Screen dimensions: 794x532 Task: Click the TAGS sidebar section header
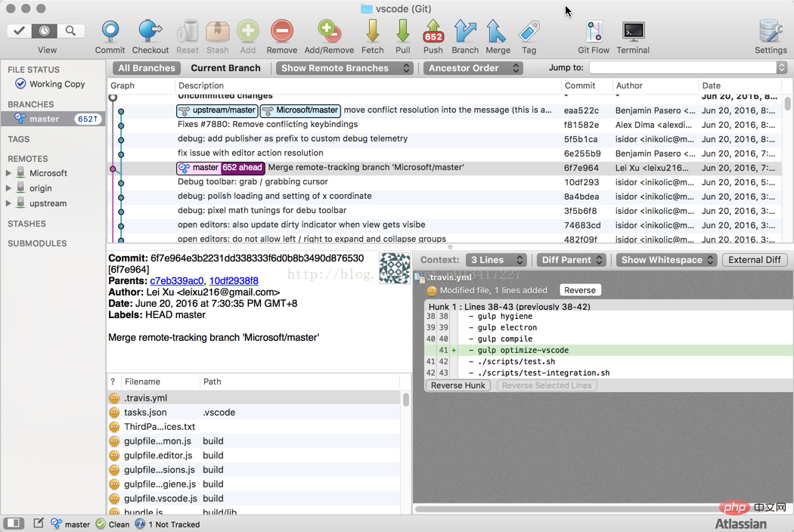coord(19,139)
